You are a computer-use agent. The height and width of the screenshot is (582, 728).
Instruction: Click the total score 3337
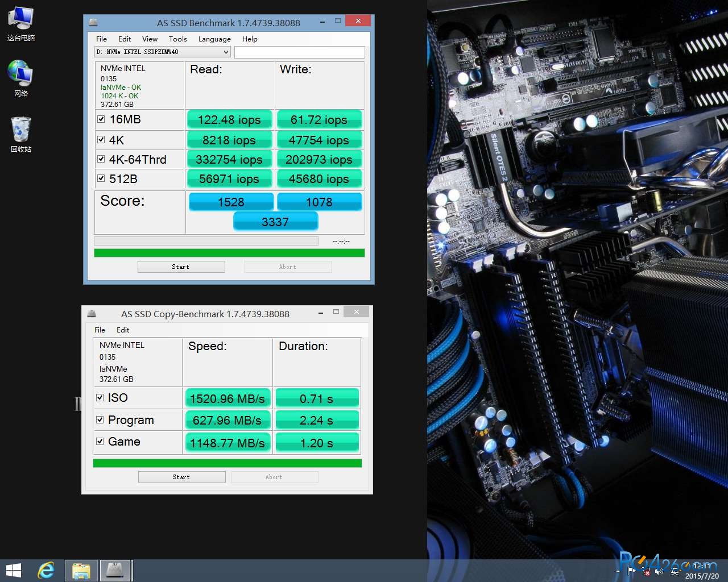coord(275,222)
